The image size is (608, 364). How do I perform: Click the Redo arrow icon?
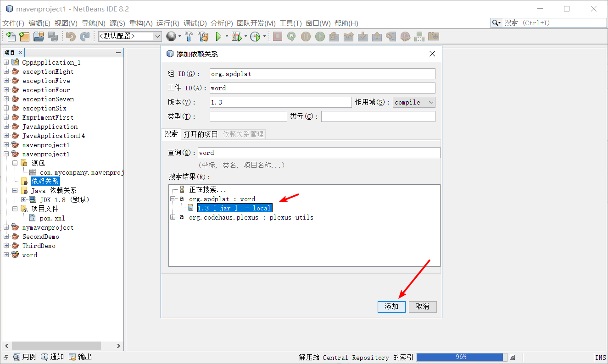pyautogui.click(x=85, y=36)
